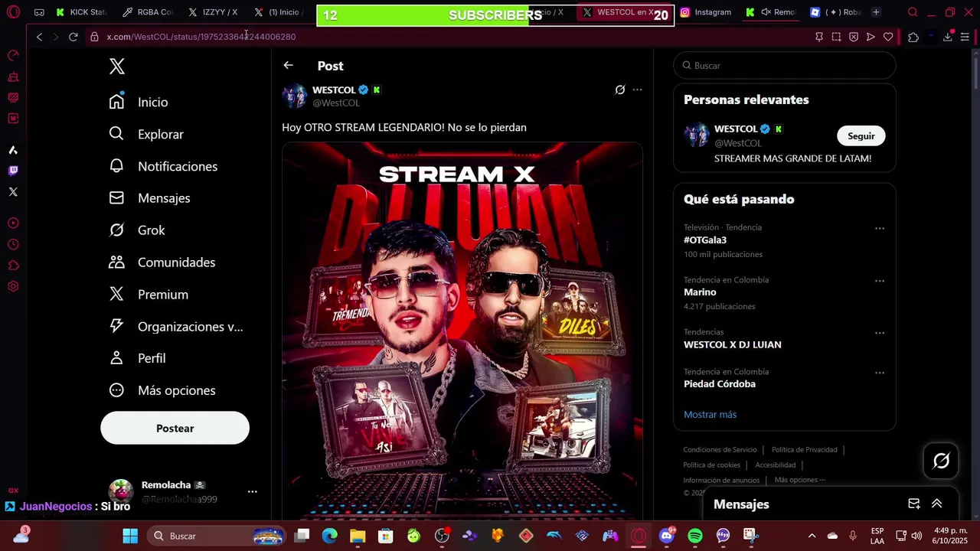Switch to Instagram browser tab

[706, 12]
